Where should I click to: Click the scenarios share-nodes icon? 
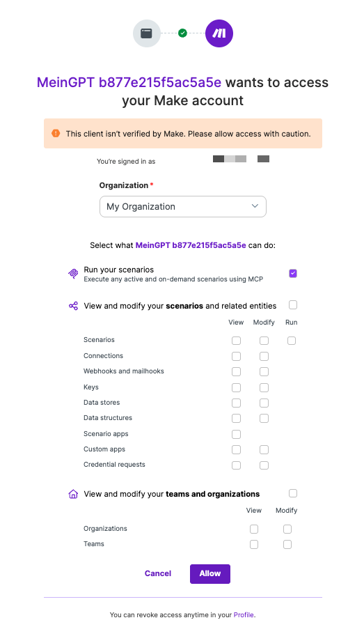pyautogui.click(x=73, y=306)
